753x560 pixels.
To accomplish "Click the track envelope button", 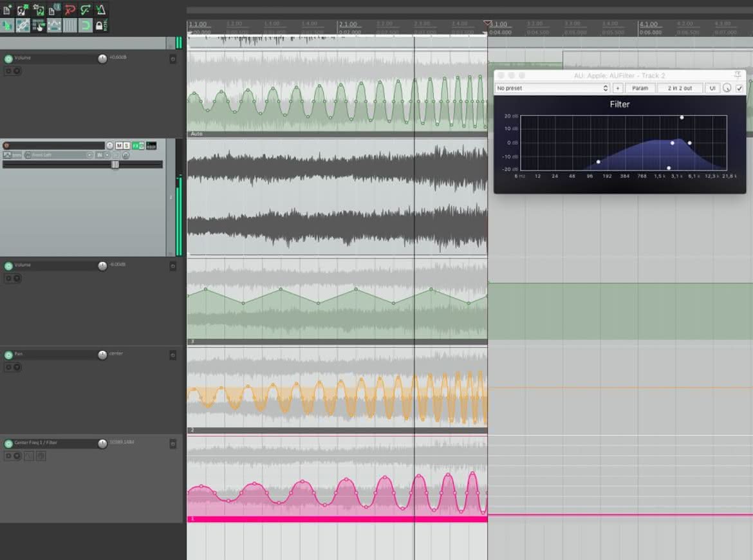I will coord(7,155).
